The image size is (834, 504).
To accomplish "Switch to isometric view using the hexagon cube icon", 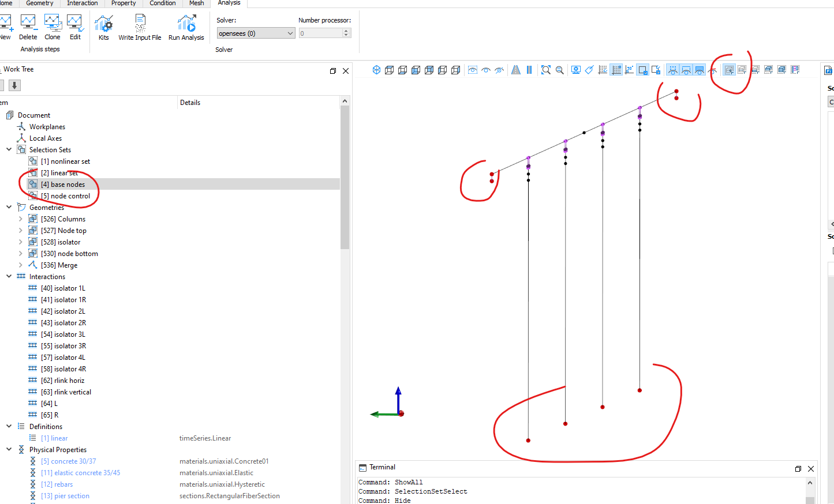I will 376,70.
